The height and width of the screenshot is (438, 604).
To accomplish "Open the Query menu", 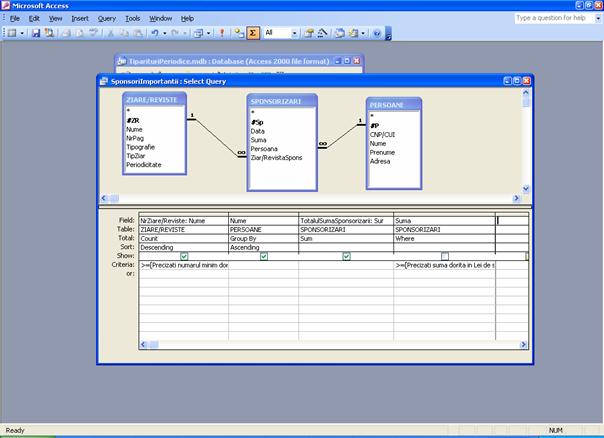I will 106,18.
